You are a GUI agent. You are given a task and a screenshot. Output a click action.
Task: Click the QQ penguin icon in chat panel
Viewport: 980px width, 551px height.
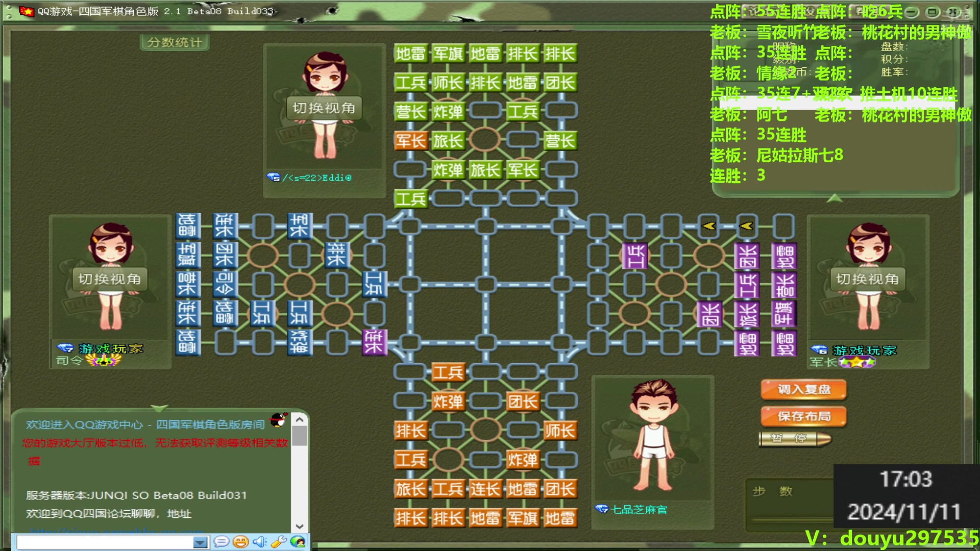pos(279,419)
